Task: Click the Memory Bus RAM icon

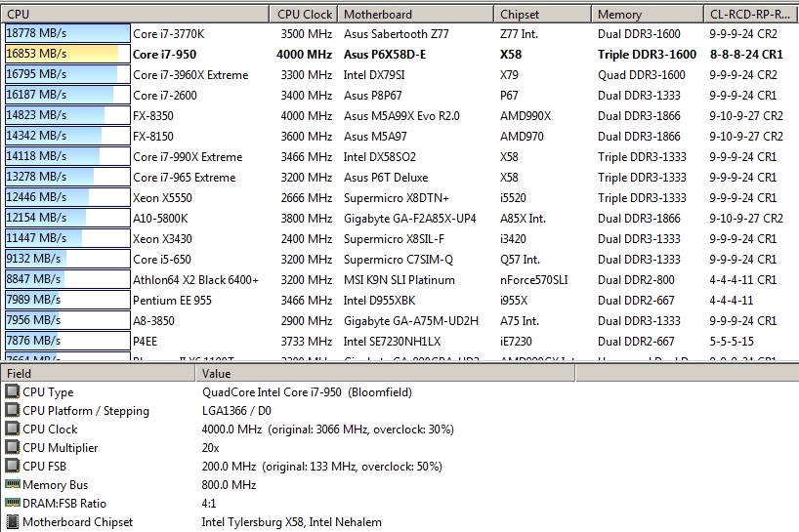Action: click(12, 485)
